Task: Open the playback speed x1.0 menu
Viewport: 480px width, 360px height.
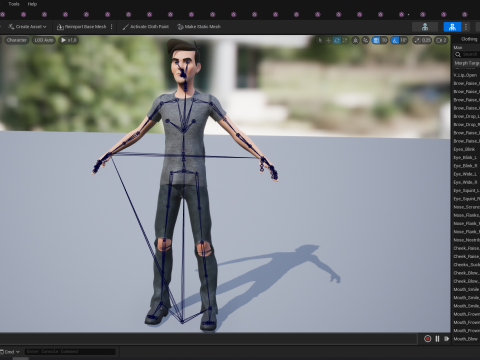Action: point(69,40)
